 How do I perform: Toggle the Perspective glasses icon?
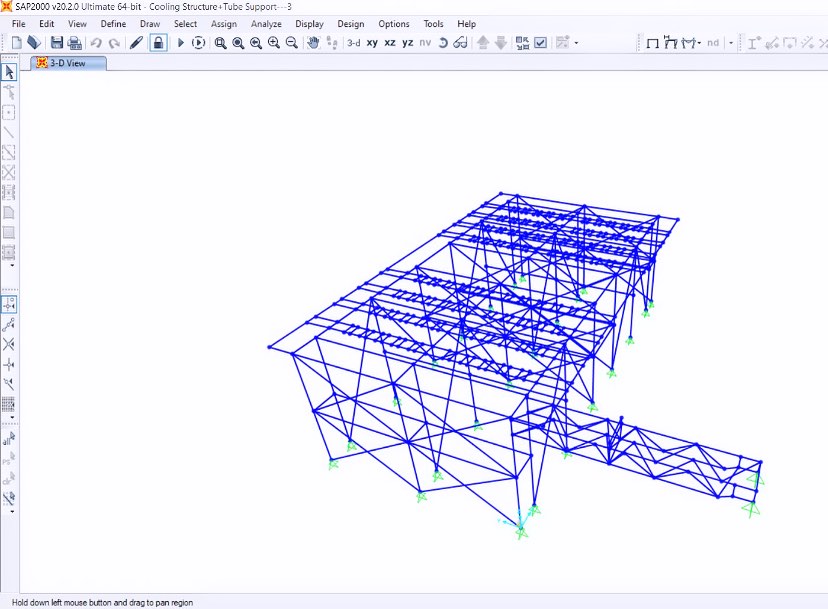pos(460,43)
